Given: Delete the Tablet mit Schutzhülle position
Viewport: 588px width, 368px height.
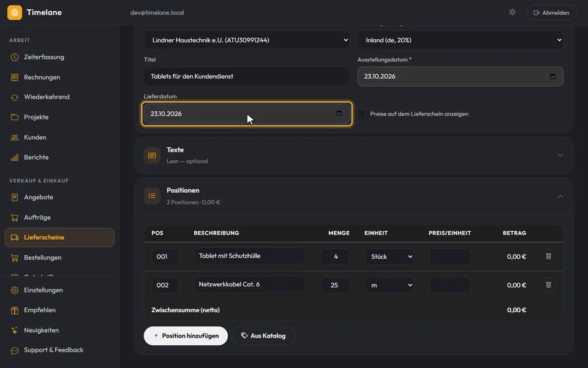Looking at the screenshot, I should tap(548, 256).
